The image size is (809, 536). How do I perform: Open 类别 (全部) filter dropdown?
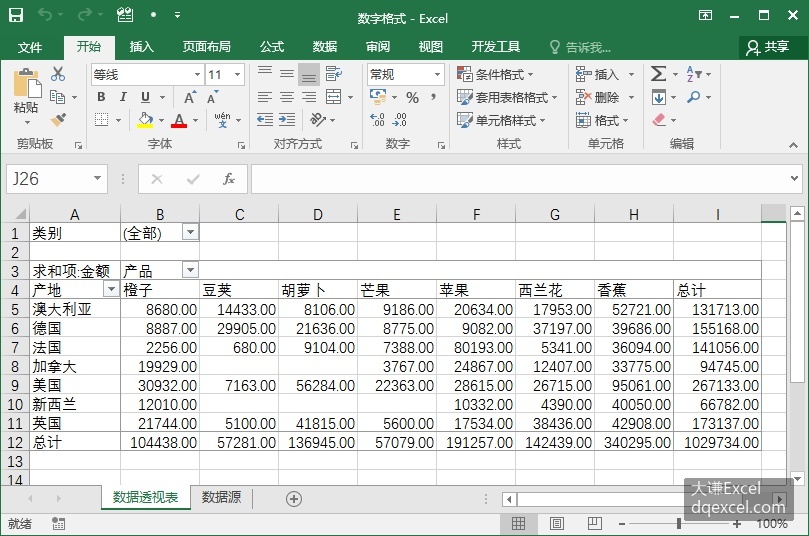click(190, 232)
